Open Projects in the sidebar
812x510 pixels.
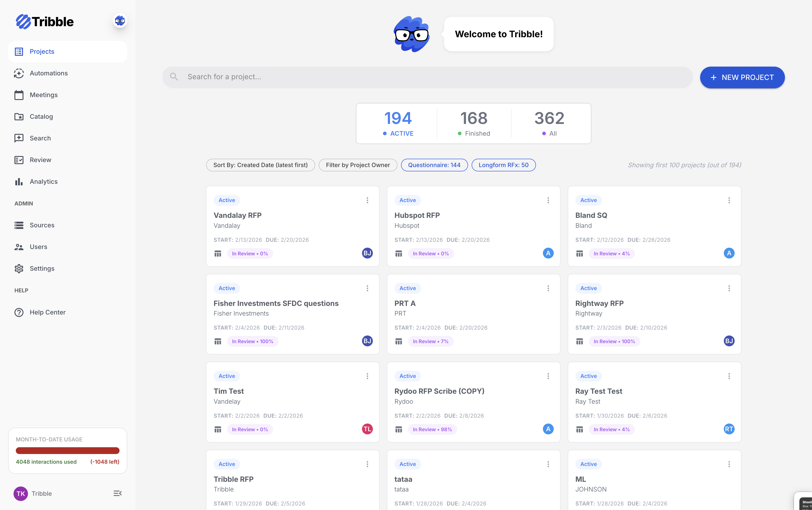[x=67, y=52]
